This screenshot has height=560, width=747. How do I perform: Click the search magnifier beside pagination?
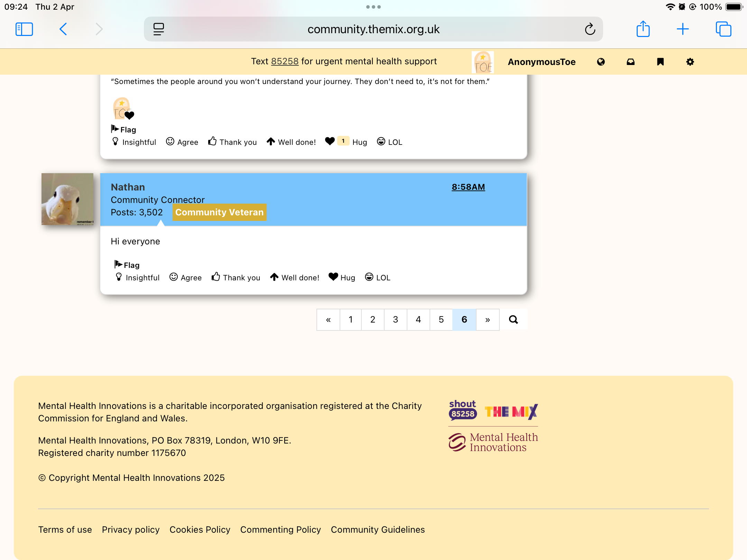pos(513,319)
